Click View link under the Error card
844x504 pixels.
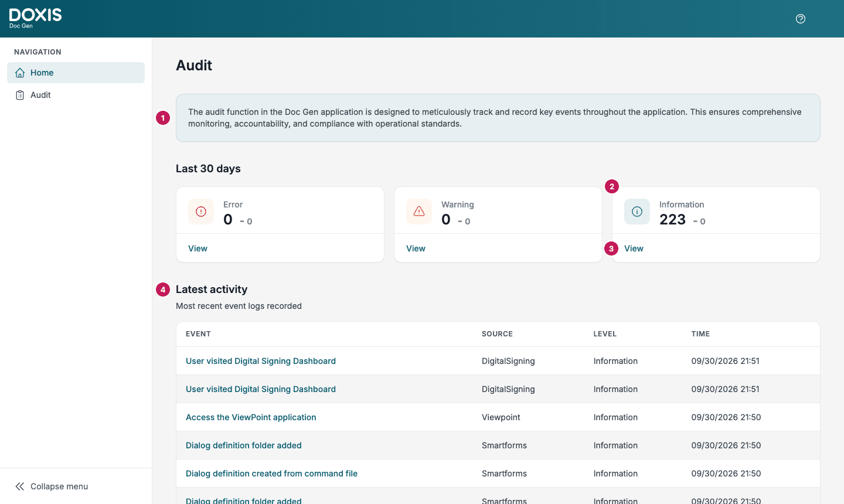tap(198, 248)
